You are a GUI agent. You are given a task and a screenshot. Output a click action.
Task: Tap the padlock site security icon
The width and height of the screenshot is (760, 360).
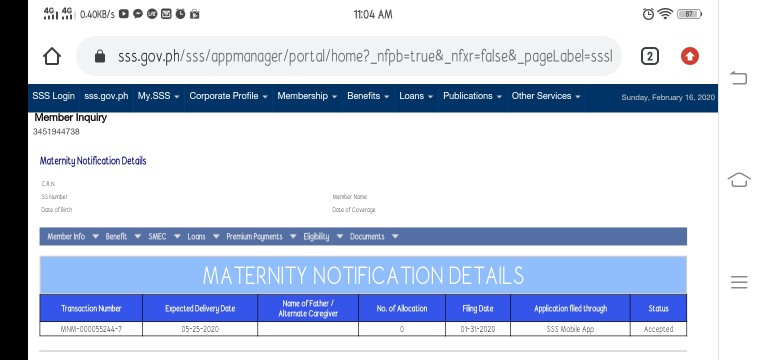[x=100, y=57]
